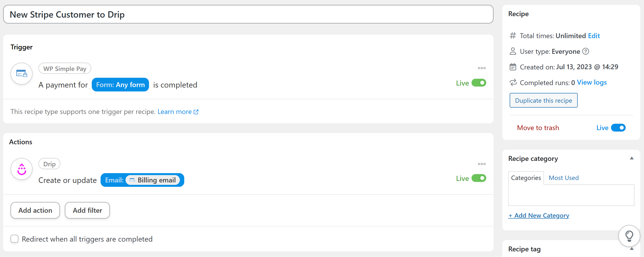The image size is (644, 257).
Task: Click the Billing email token icon
Action: click(132, 180)
